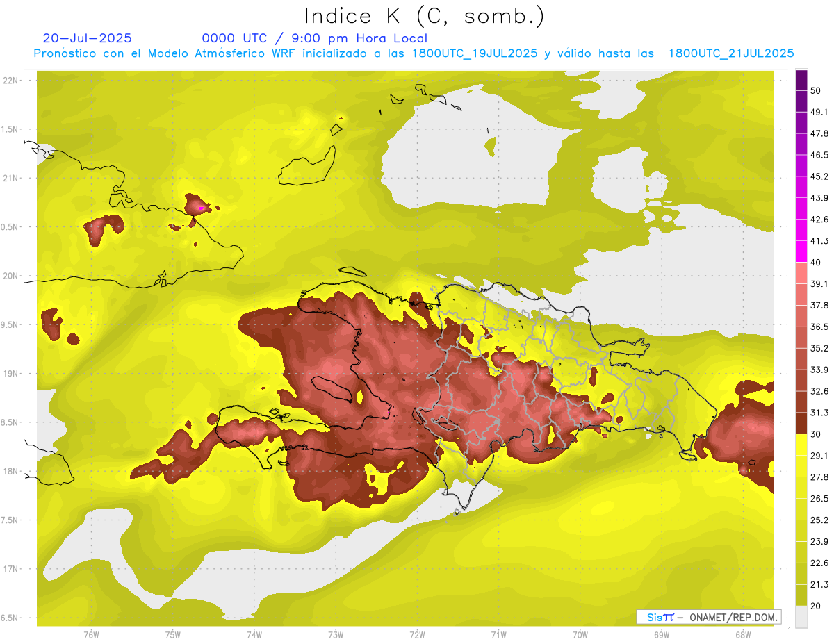This screenshot has width=834, height=644.
Task: Pick the pale gray swatch below 20
Action: coord(802,616)
